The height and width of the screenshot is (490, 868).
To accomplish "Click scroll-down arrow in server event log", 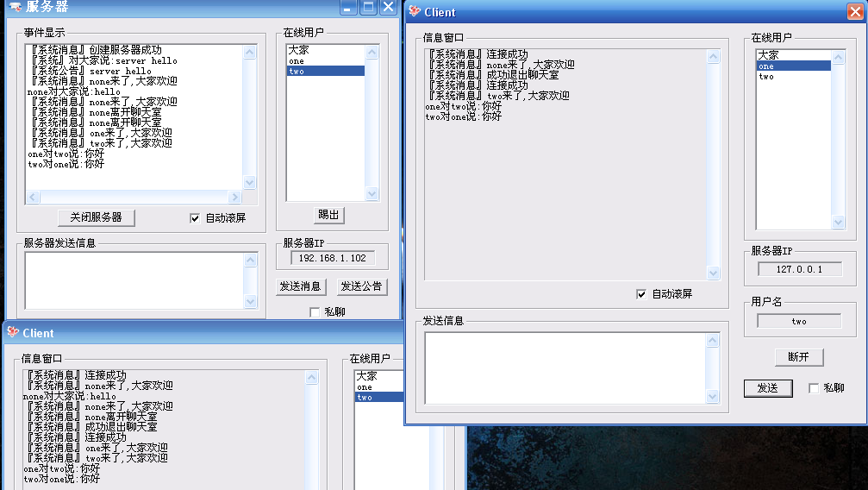I will pyautogui.click(x=250, y=183).
